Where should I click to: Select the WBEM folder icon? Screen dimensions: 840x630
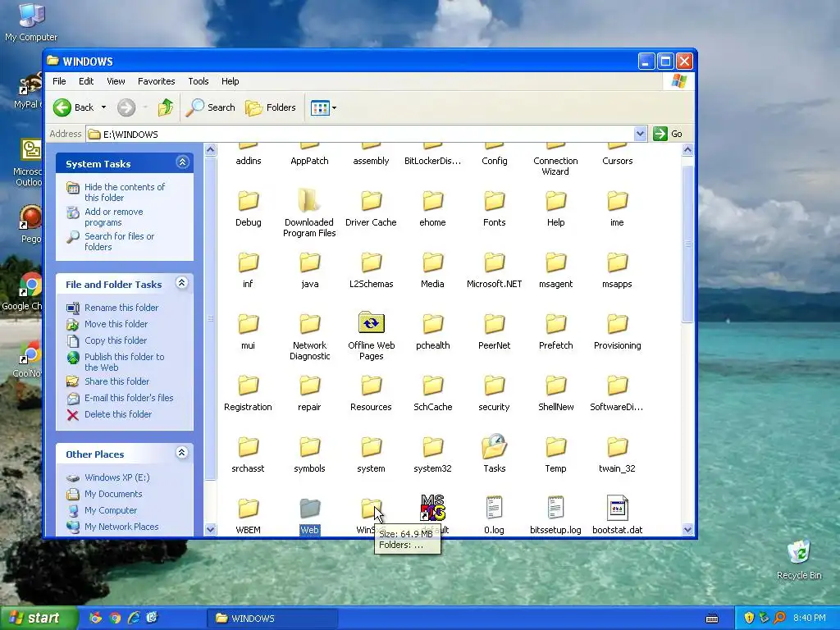click(x=248, y=509)
